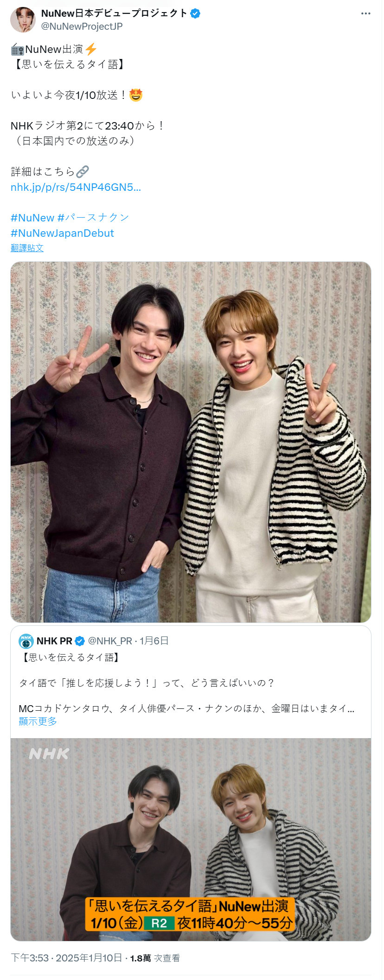Image resolution: width=384 pixels, height=980 pixels.
Task: Expand quoted tweet with 顯示更多
Action: click(x=38, y=721)
